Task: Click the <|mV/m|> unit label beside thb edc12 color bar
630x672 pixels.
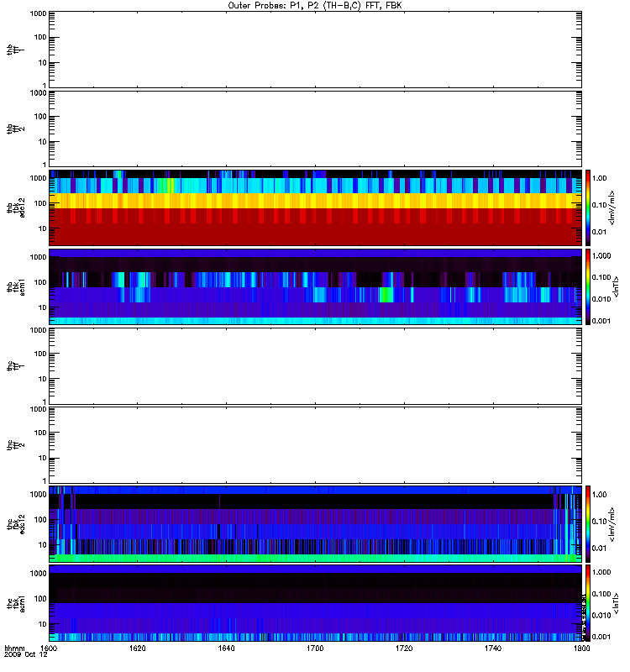Action: tap(612, 207)
